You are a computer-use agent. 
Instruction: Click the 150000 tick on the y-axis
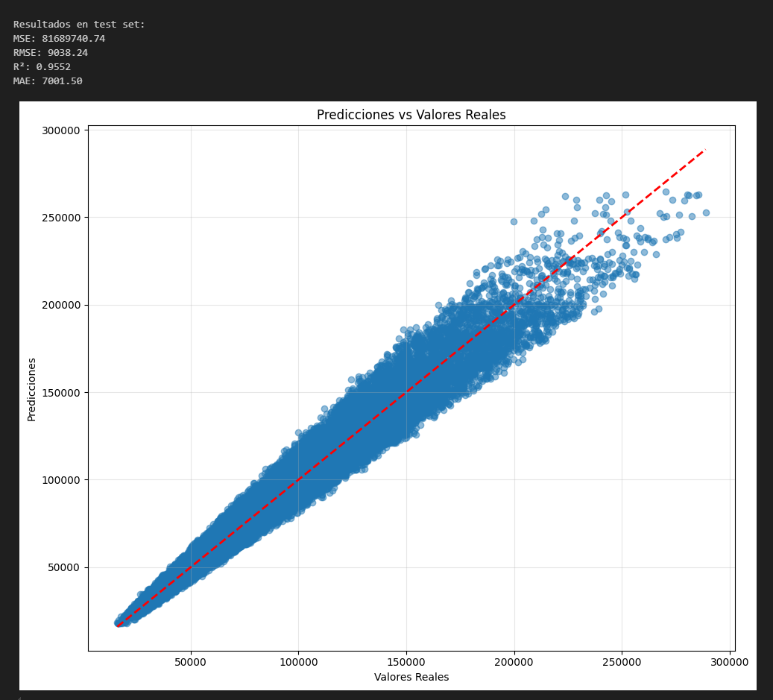pos(61,393)
